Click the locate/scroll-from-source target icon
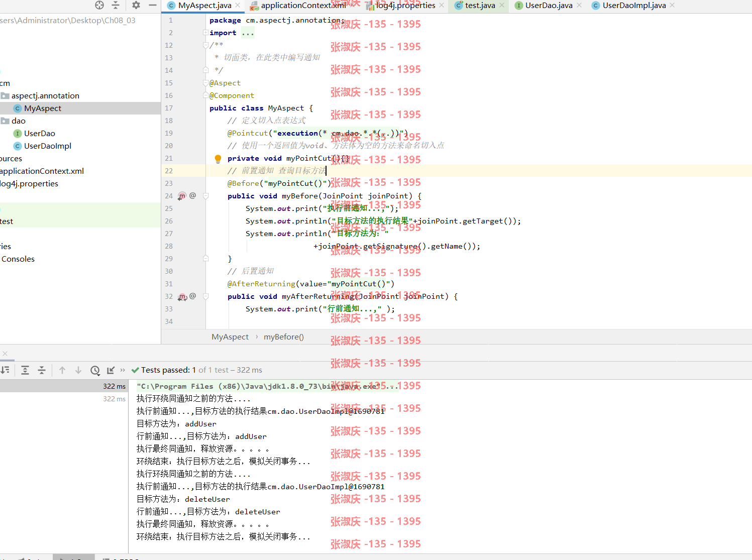Image resolution: width=752 pixels, height=560 pixels. [x=99, y=5]
